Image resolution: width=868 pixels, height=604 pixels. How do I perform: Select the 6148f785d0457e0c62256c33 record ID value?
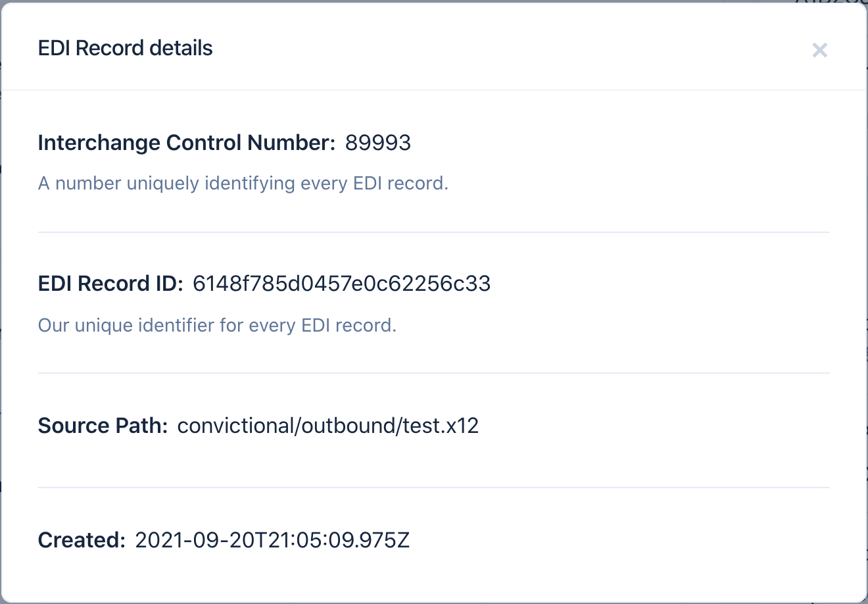tap(341, 284)
